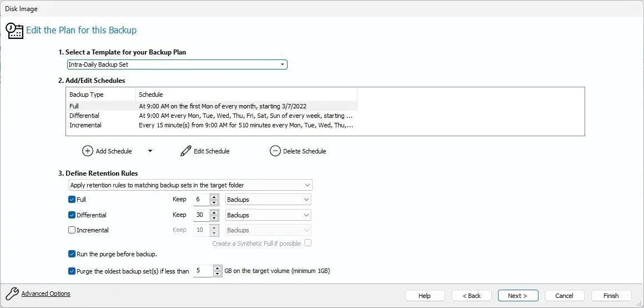Open the retention rules scope dropdown

(190, 185)
